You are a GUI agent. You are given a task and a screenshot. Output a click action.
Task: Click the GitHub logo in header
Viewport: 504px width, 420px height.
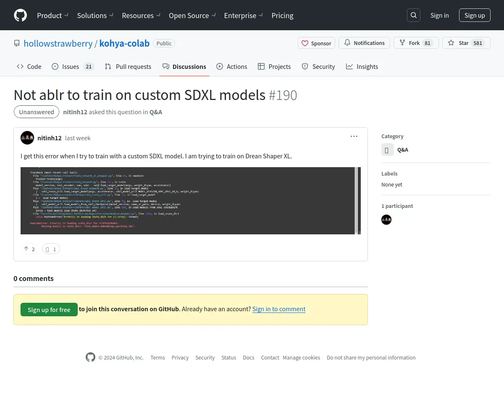pyautogui.click(x=20, y=15)
